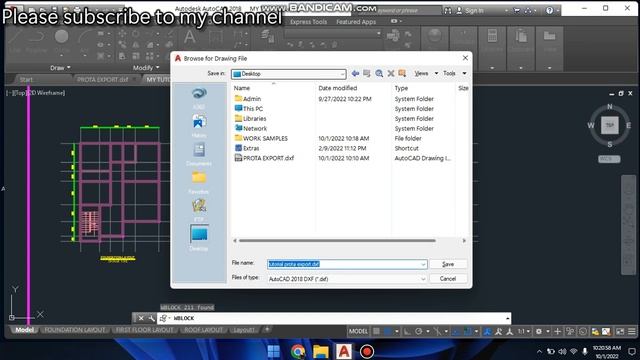Click Create New Folder icon in dialog
Viewport: 640px width, 360px height.
(402, 73)
